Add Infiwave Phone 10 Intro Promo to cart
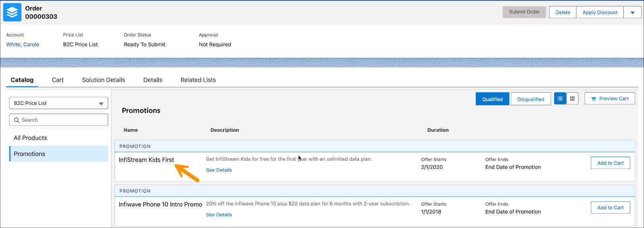Screen dimensions: 644x228 pos(610,208)
